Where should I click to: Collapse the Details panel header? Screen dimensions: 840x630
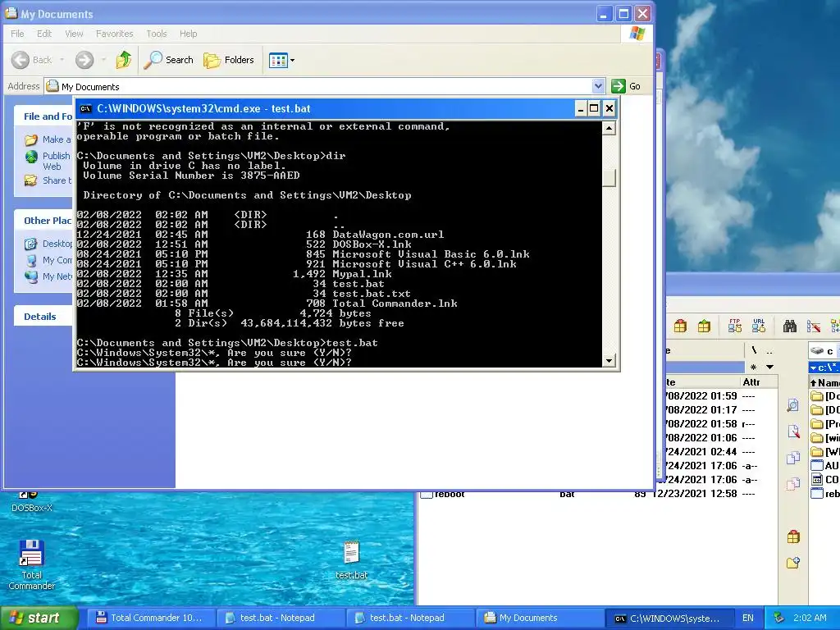[x=43, y=316]
